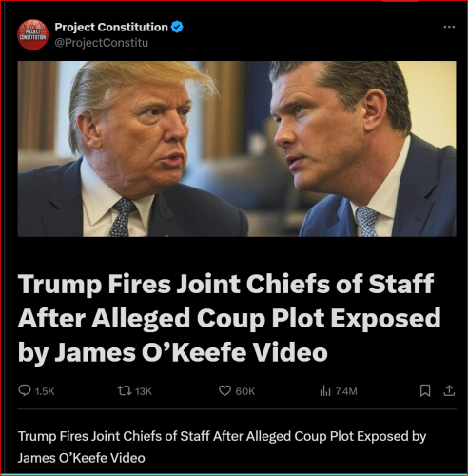Like the post with the heart icon
The width and height of the screenshot is (468, 476).
224,390
